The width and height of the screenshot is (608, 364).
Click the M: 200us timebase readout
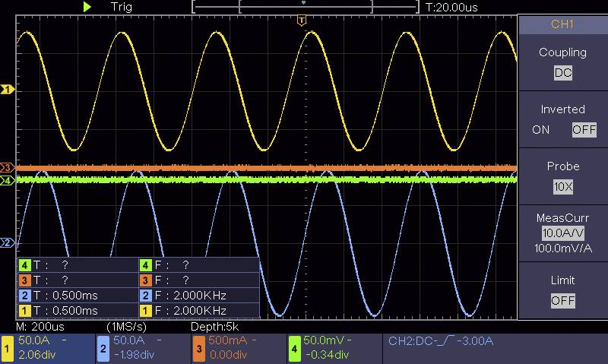47,326
